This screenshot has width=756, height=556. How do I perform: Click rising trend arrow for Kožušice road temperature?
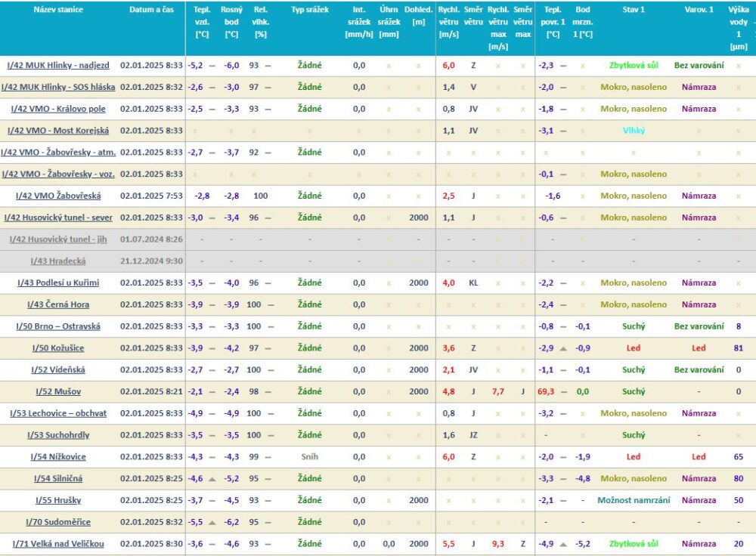pyautogui.click(x=563, y=347)
